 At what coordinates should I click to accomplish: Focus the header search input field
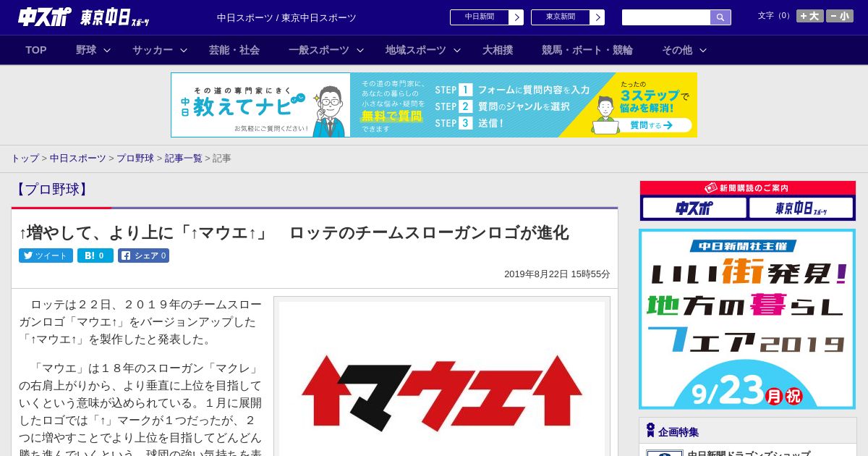[666, 17]
